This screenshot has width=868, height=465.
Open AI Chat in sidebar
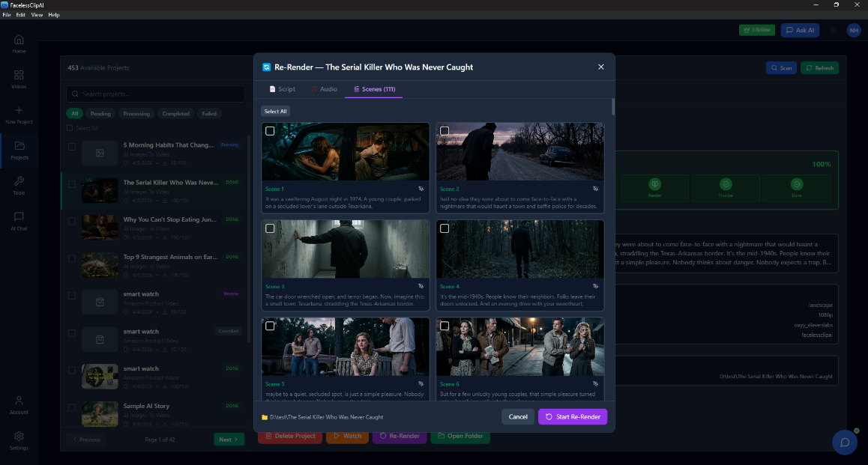point(19,216)
